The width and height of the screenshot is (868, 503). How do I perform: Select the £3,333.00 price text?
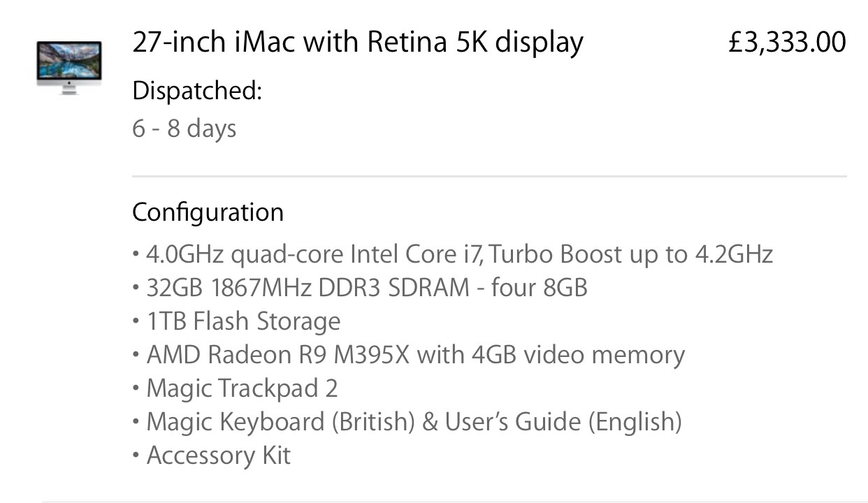point(787,43)
